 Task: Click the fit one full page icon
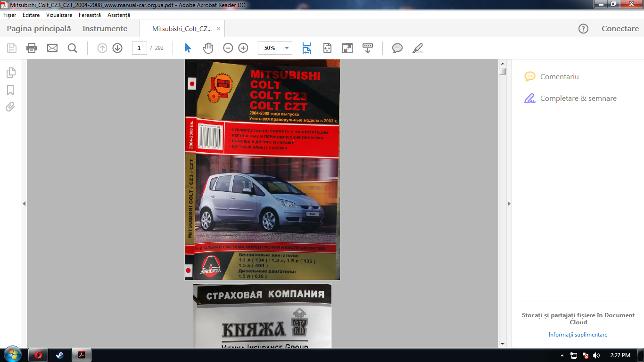pos(327,48)
